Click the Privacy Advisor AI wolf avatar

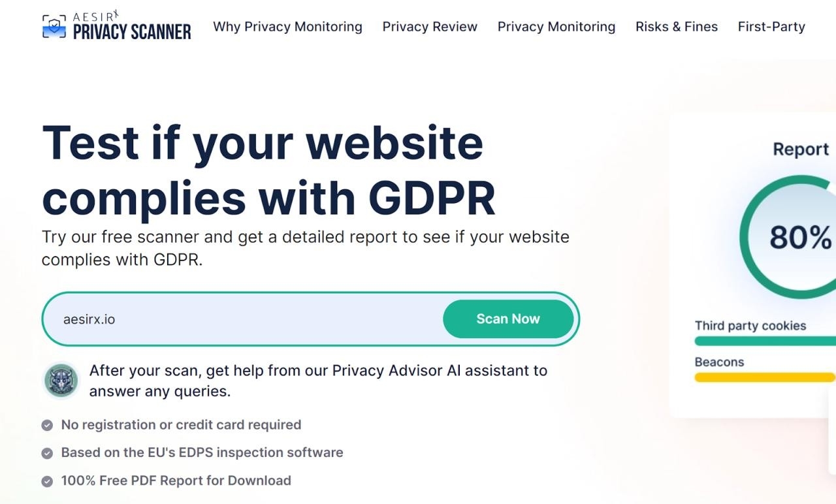(x=61, y=379)
